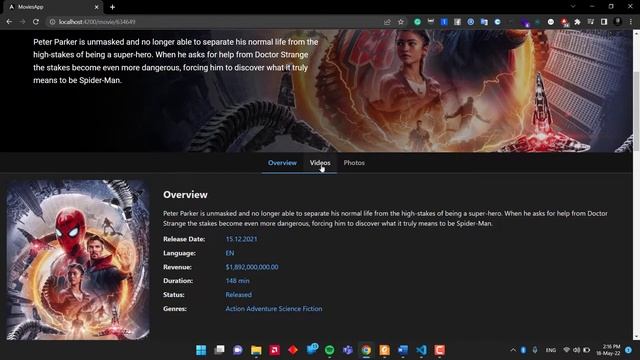Click revenue $1,892,000,000.00

click(252, 267)
